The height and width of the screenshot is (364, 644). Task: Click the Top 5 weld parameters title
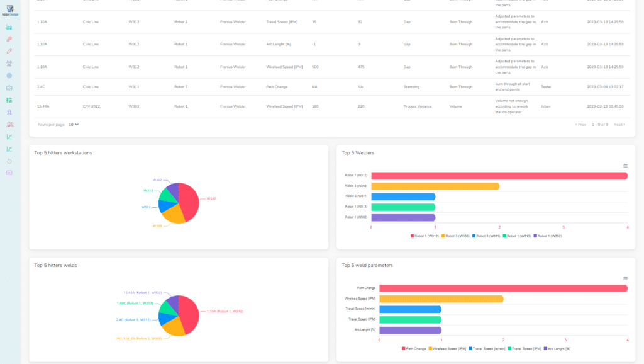(367, 265)
